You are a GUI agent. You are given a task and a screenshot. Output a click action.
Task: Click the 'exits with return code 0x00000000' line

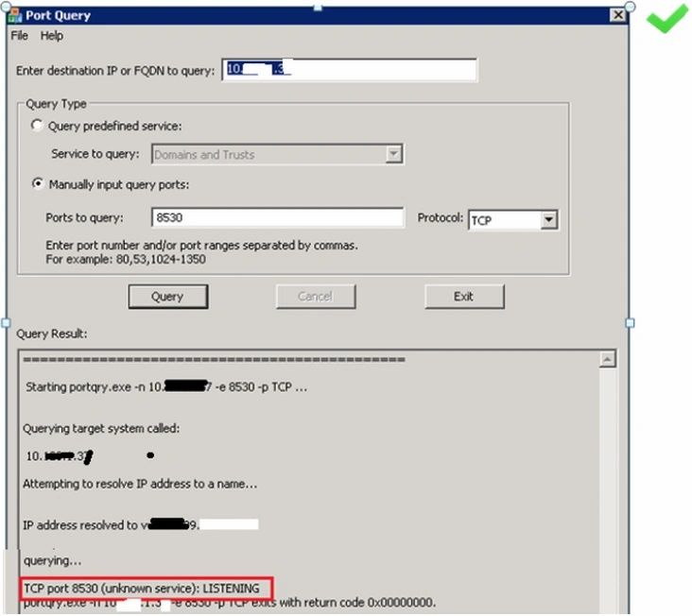click(x=230, y=603)
